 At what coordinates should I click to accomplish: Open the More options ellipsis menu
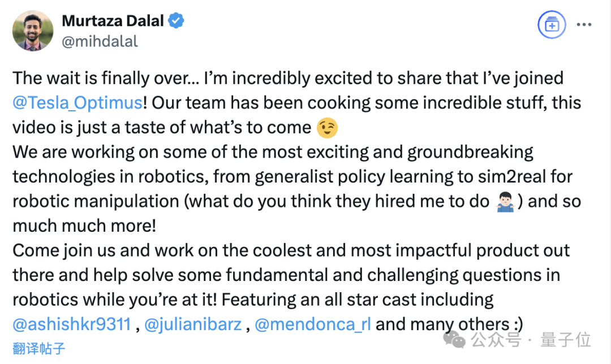(x=583, y=25)
